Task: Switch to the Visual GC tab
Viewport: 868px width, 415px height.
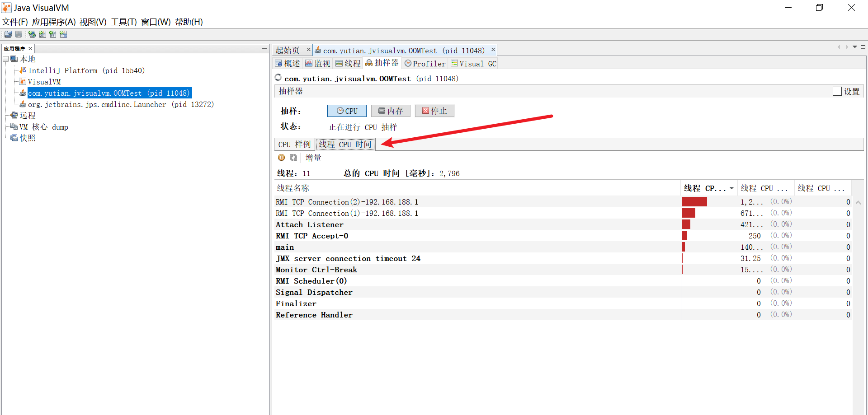Action: coord(473,64)
